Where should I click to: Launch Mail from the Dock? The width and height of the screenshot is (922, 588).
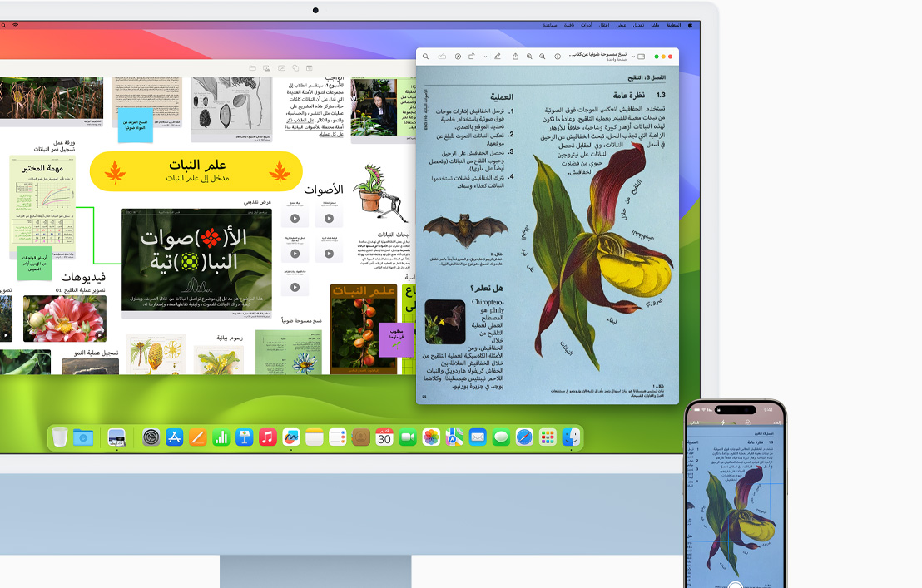(x=478, y=437)
